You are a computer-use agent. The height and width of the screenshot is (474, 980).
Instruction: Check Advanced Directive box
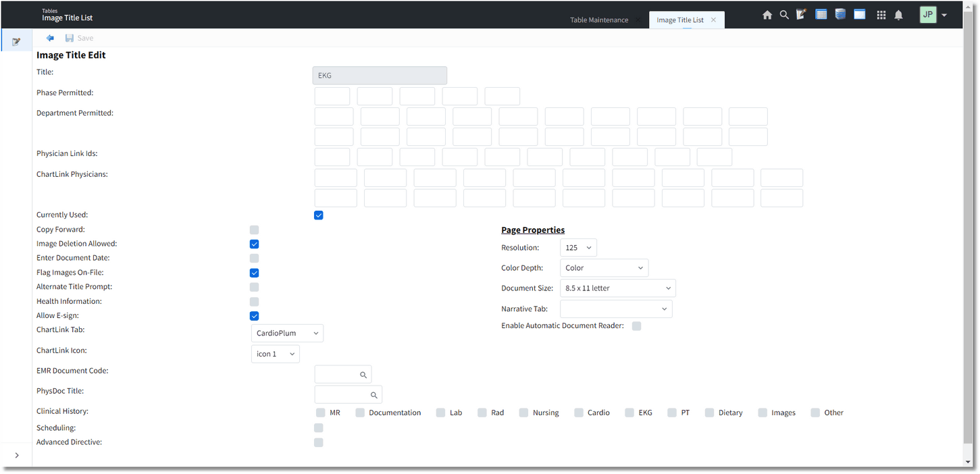(319, 443)
